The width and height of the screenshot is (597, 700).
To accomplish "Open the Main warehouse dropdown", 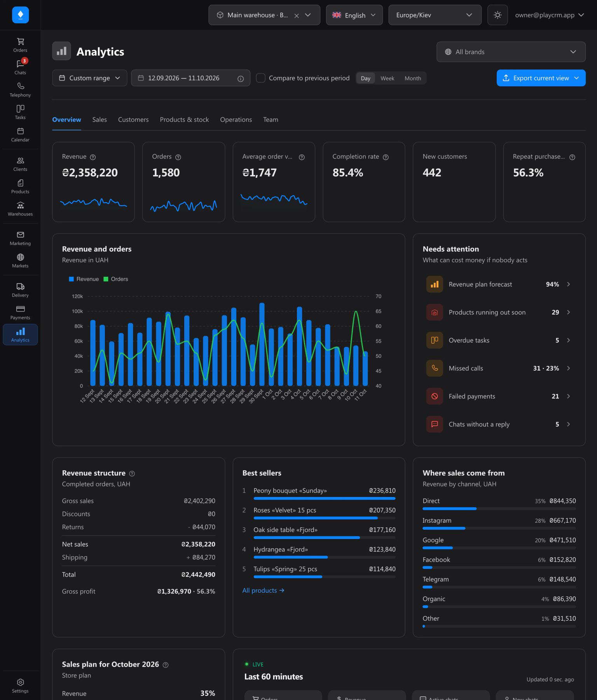I will click(x=264, y=15).
